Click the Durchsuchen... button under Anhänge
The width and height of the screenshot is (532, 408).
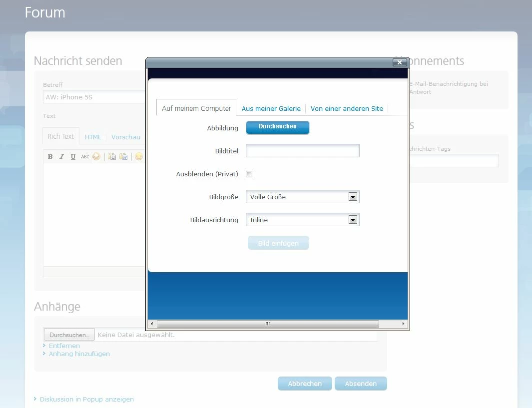coord(69,335)
